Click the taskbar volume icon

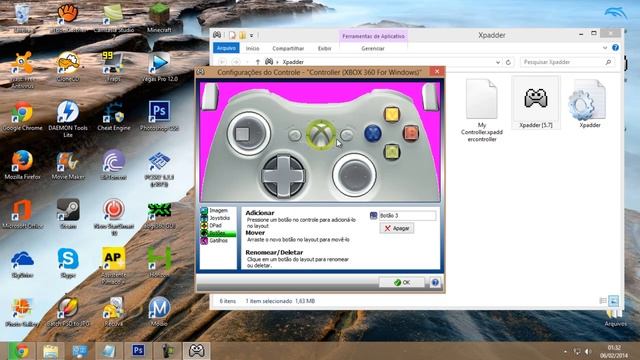(588, 351)
